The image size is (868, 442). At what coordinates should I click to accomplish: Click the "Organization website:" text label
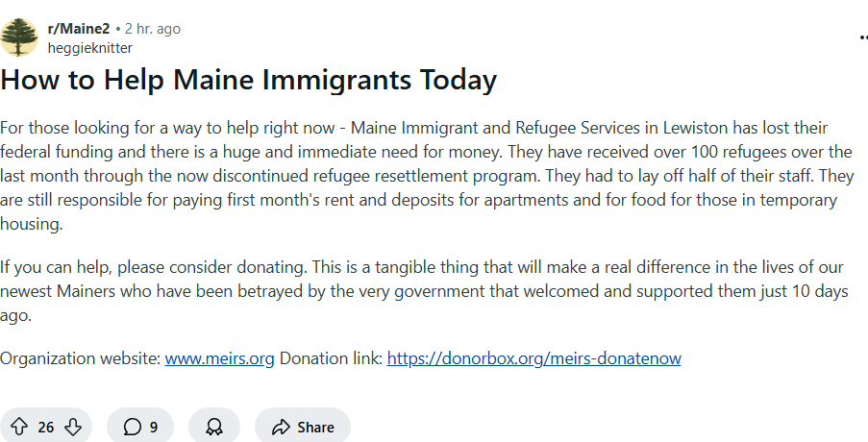tap(81, 358)
